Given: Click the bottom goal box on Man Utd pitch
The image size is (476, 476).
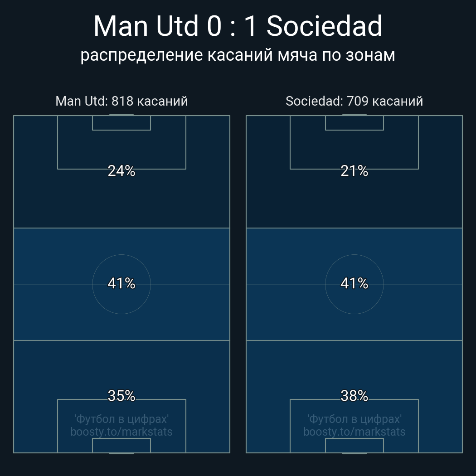Looking at the screenshot, I should 121,445.
